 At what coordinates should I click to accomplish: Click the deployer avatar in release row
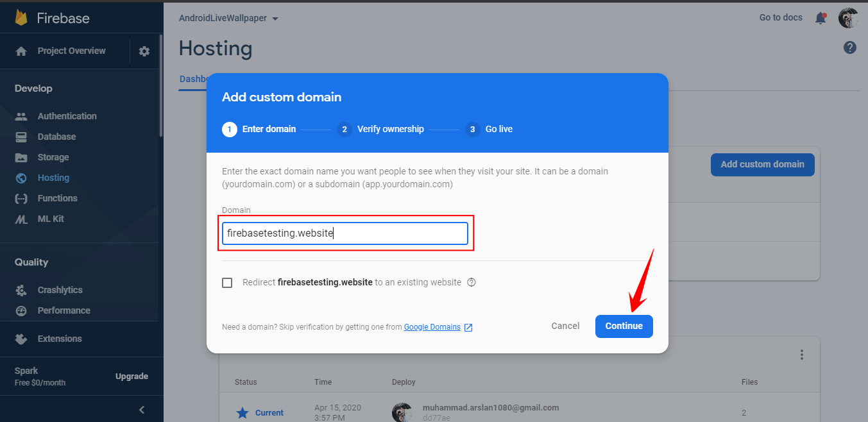point(402,412)
